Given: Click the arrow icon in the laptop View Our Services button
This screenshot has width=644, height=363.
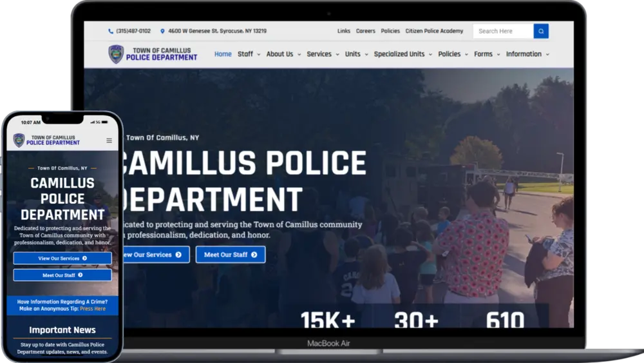Looking at the screenshot, I should 178,255.
